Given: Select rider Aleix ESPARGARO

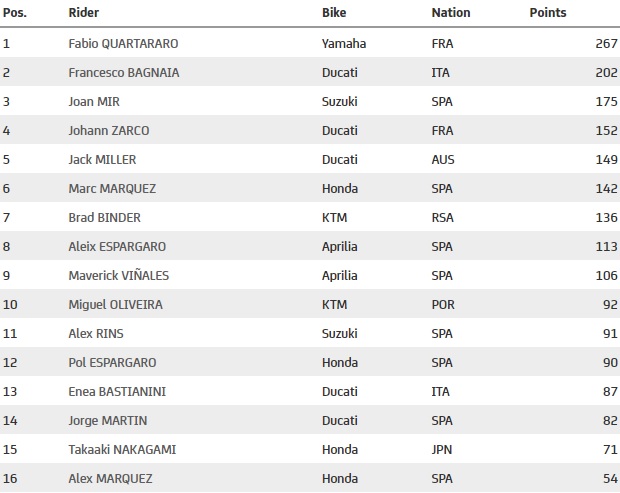Looking at the screenshot, I should pos(117,247).
